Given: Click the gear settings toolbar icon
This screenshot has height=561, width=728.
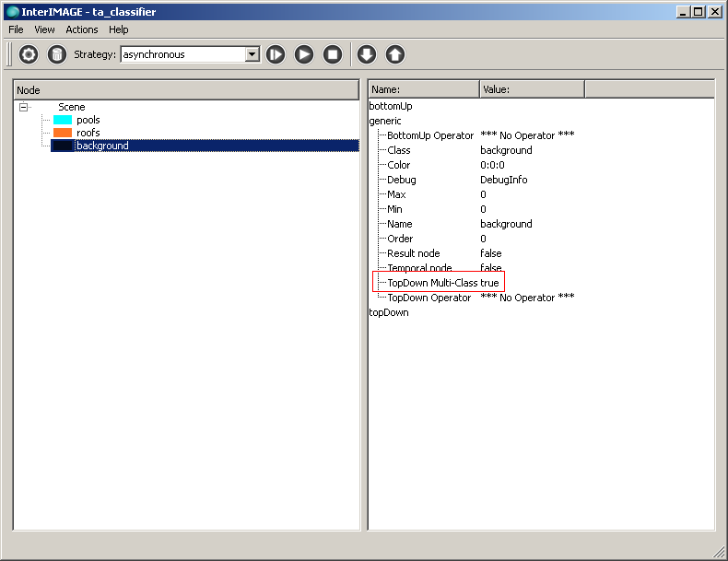Looking at the screenshot, I should pos(29,54).
